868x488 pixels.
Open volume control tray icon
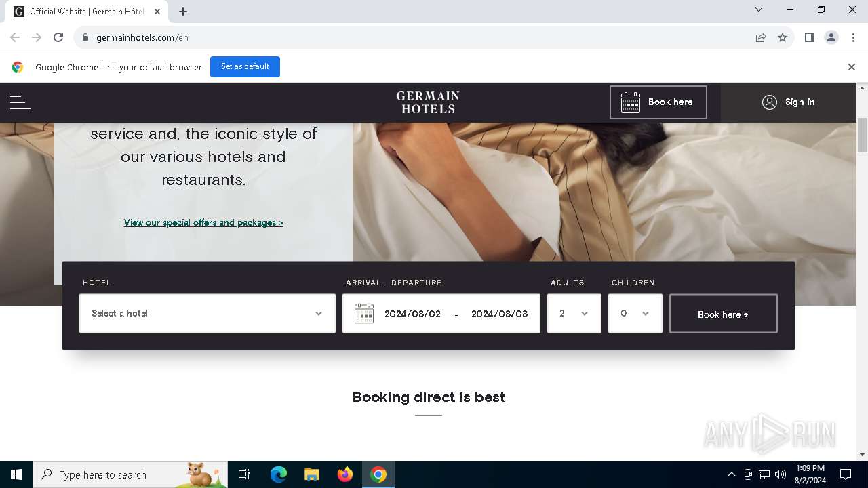[x=781, y=474]
